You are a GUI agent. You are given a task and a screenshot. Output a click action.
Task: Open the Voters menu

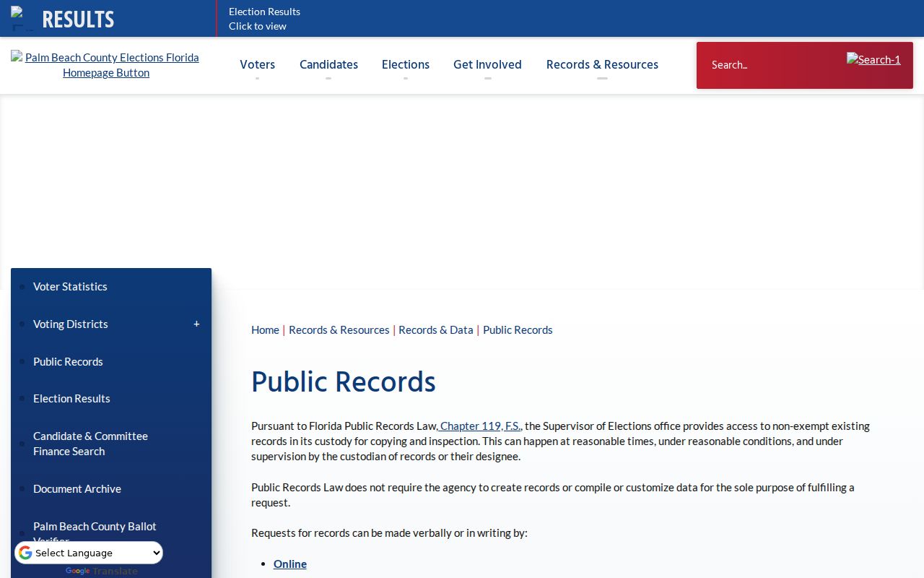pos(257,64)
